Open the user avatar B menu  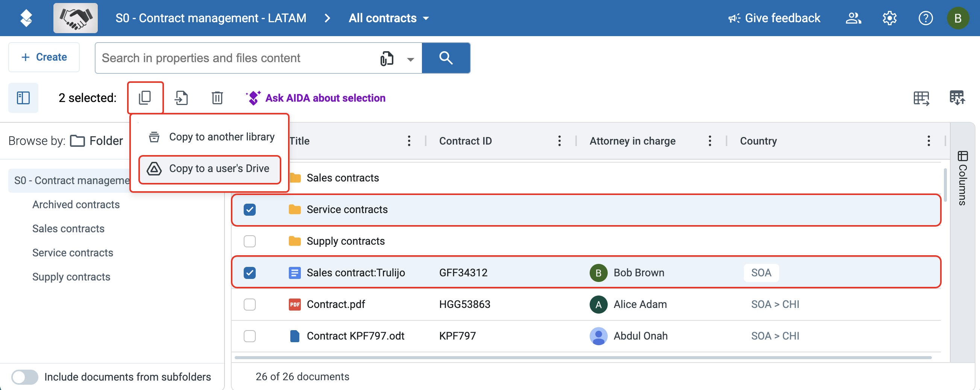point(958,18)
